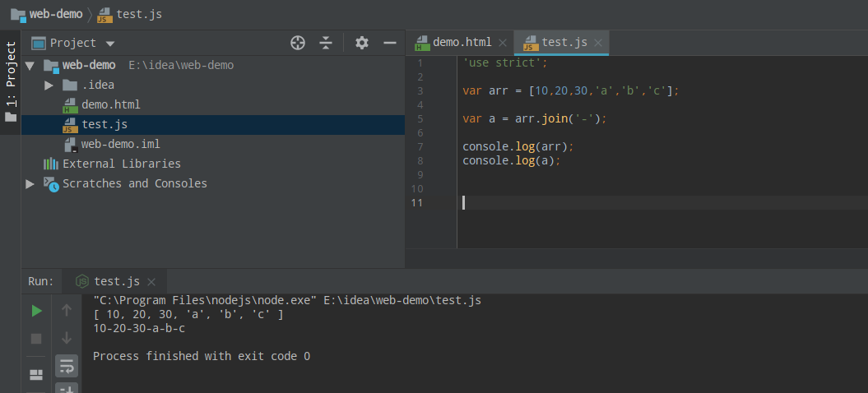The width and height of the screenshot is (868, 393).
Task: Select the test.js tab in Run panel
Action: tap(117, 281)
